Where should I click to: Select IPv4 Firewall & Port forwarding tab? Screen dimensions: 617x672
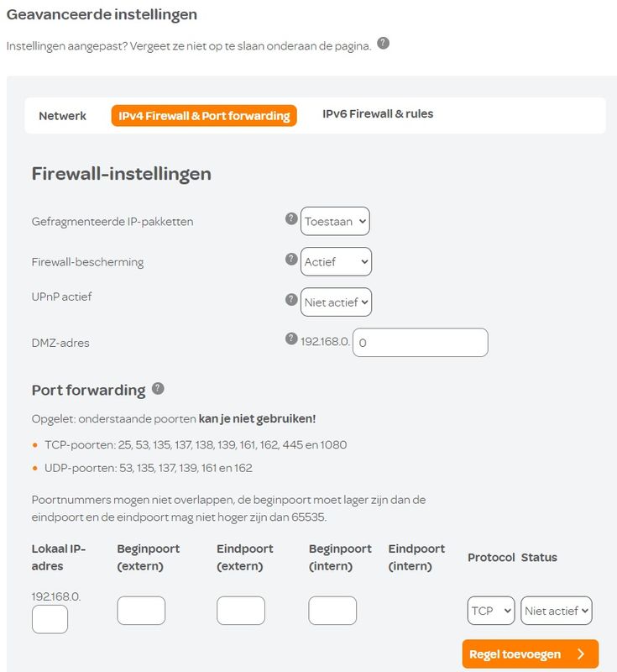pyautogui.click(x=204, y=116)
